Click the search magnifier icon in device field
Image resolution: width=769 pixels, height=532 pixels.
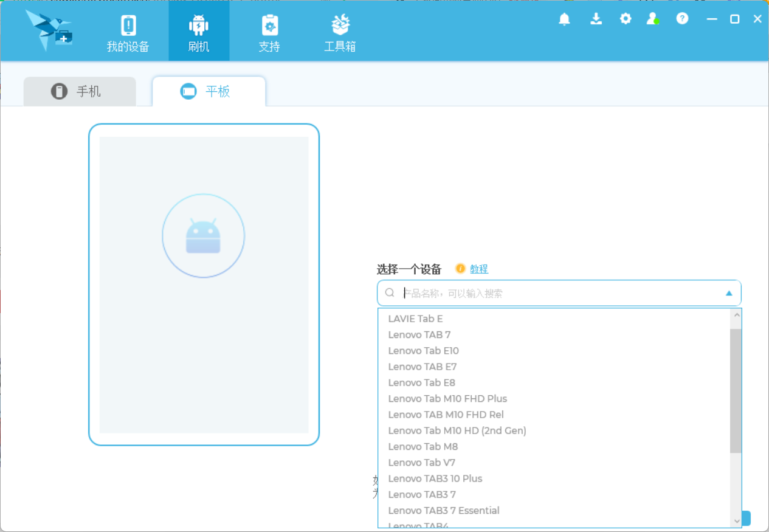click(x=390, y=293)
